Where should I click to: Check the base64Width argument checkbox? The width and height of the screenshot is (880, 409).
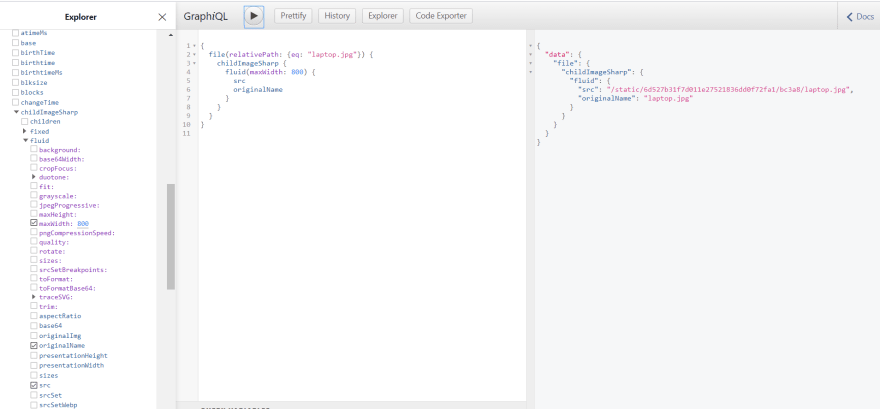coord(34,159)
